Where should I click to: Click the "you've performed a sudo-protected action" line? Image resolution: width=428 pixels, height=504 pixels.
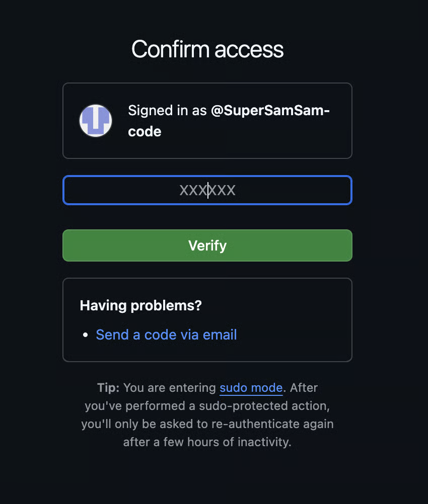click(x=207, y=406)
